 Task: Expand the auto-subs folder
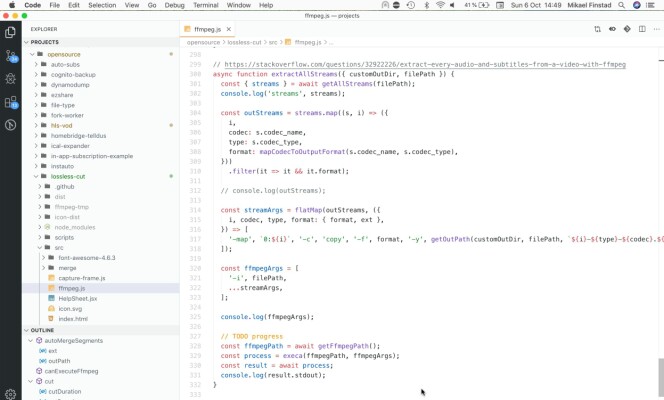(36, 64)
